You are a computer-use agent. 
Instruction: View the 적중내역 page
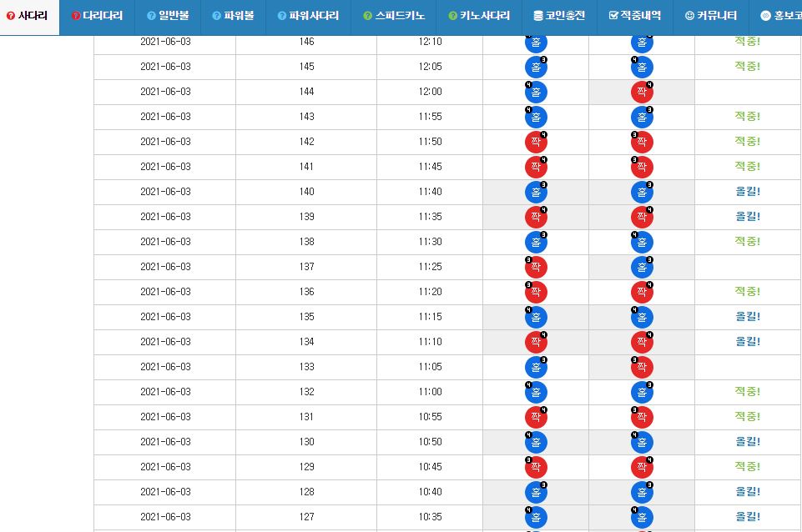pyautogui.click(x=635, y=16)
